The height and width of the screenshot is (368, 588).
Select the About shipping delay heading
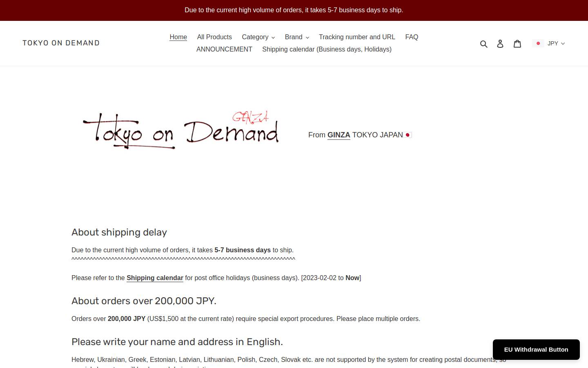tap(119, 232)
